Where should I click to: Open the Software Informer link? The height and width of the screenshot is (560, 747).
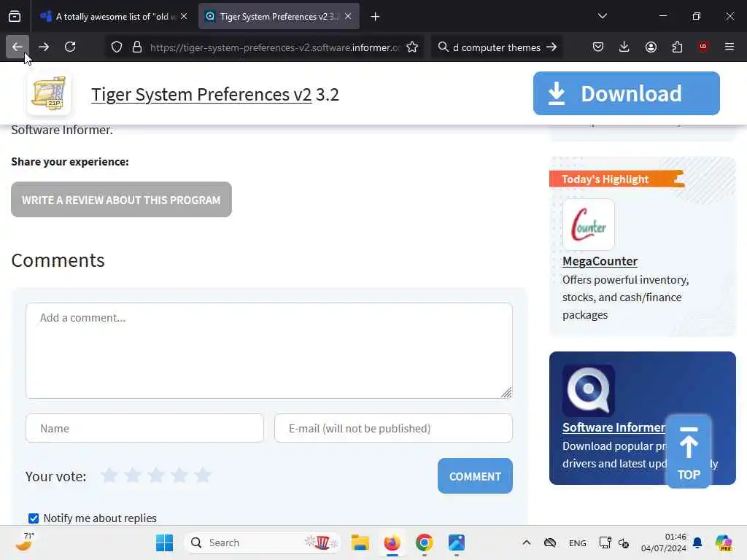pyautogui.click(x=614, y=427)
